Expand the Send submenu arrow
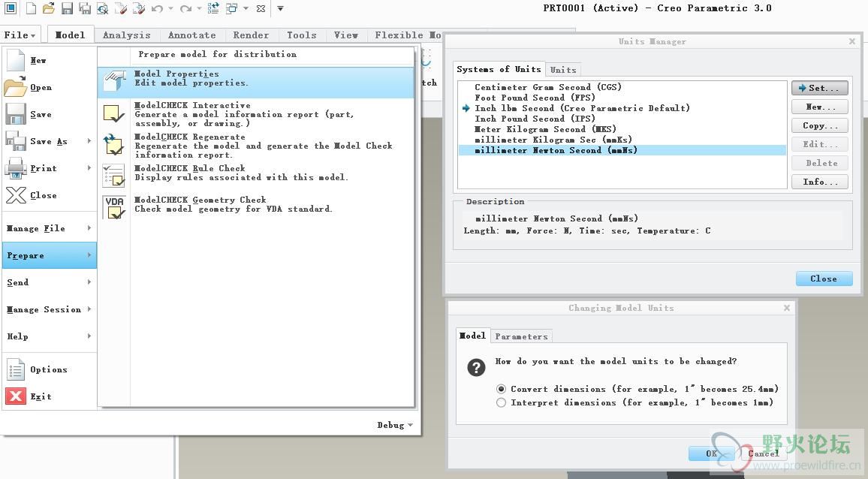 coord(89,282)
